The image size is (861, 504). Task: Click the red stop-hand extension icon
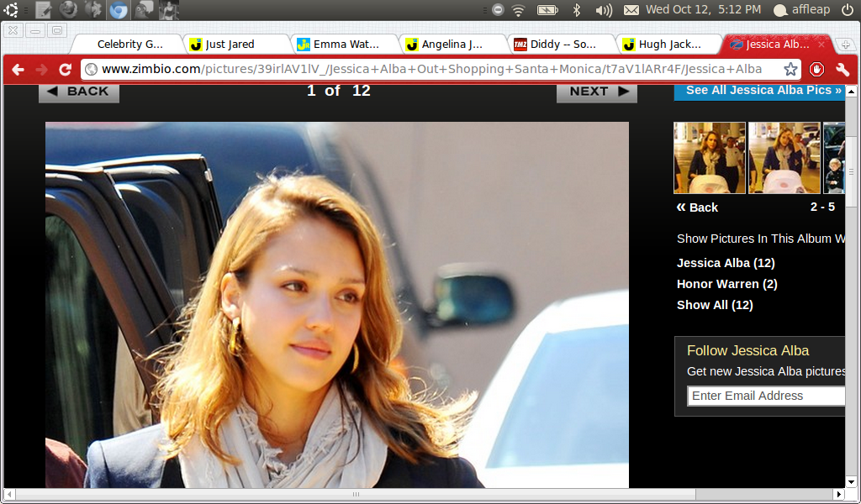[x=816, y=70]
